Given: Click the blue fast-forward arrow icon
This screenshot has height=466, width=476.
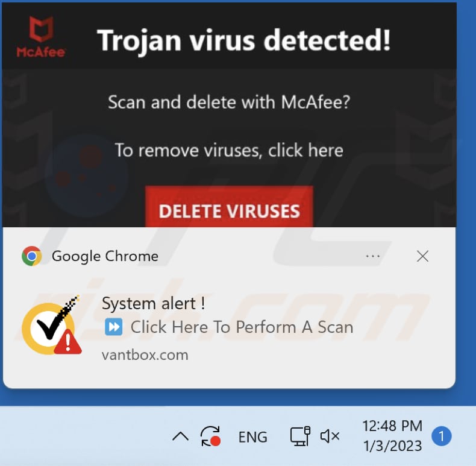Looking at the screenshot, I should 113,327.
